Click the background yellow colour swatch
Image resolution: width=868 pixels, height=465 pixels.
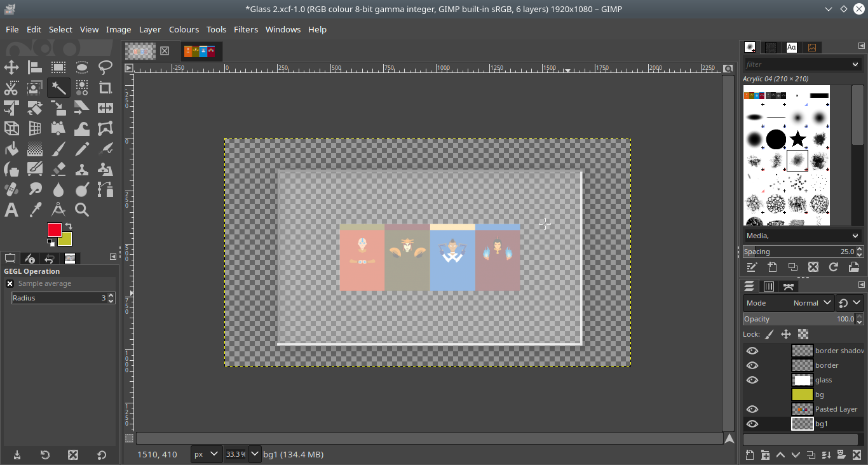point(67,240)
